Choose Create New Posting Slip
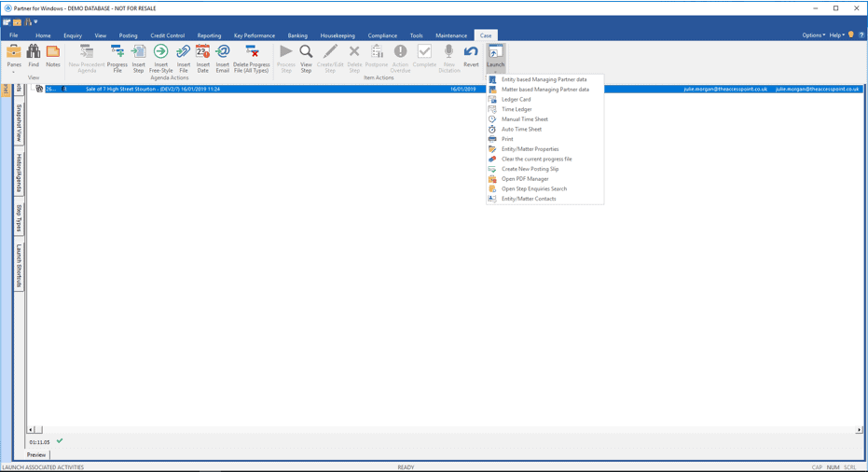 click(x=530, y=169)
